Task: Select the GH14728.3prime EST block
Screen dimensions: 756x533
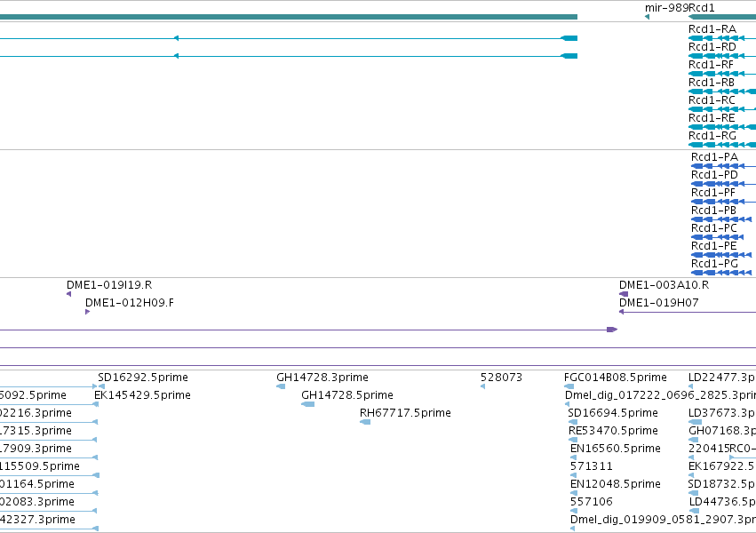Action: pos(281,386)
